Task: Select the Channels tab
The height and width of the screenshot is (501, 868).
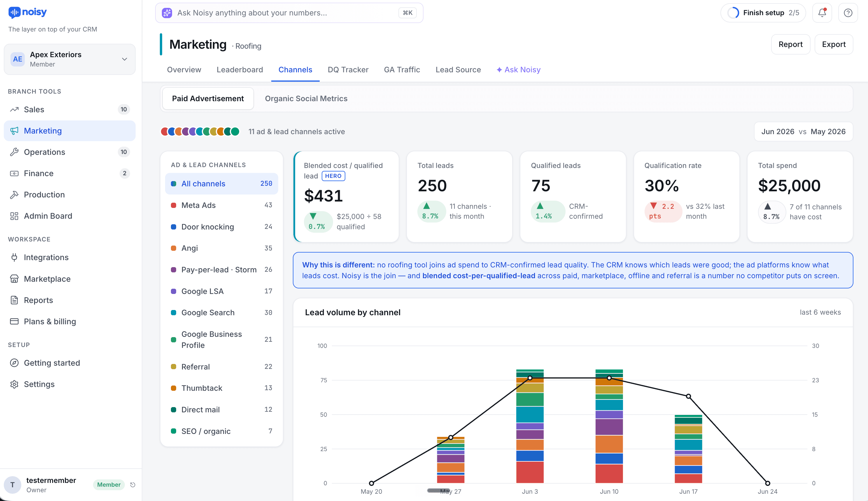Action: click(295, 70)
